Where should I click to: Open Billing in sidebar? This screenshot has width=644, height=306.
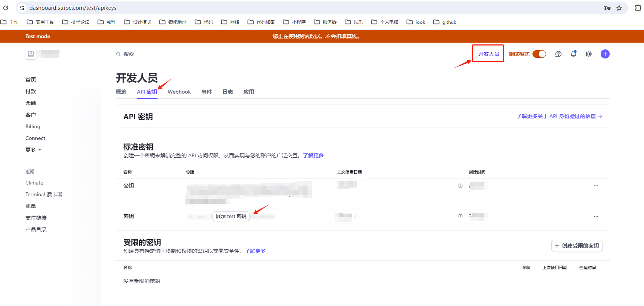(33, 126)
